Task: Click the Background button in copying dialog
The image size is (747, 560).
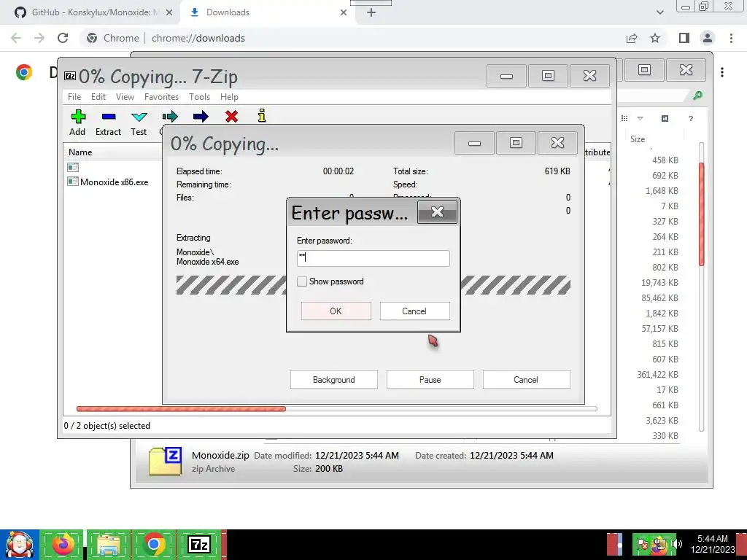Action: (334, 379)
